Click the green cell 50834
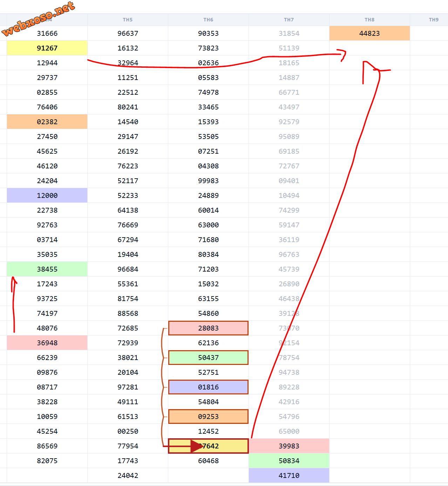The width and height of the screenshot is (448, 486). pyautogui.click(x=289, y=461)
